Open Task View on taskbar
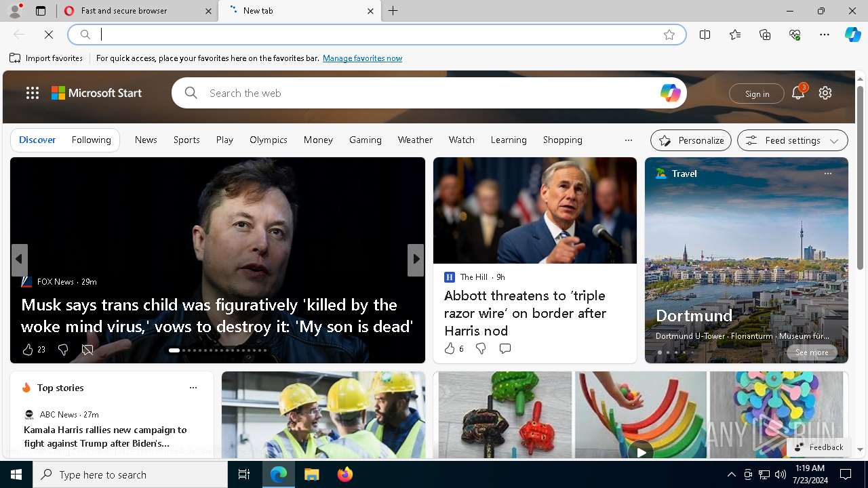Viewport: 868px width, 488px height. [x=244, y=474]
